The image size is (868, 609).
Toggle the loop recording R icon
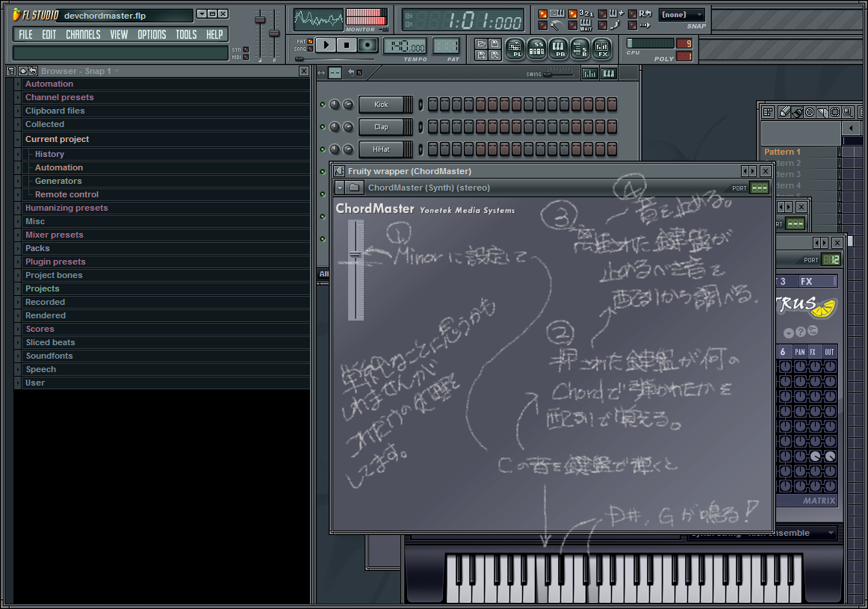(x=645, y=13)
